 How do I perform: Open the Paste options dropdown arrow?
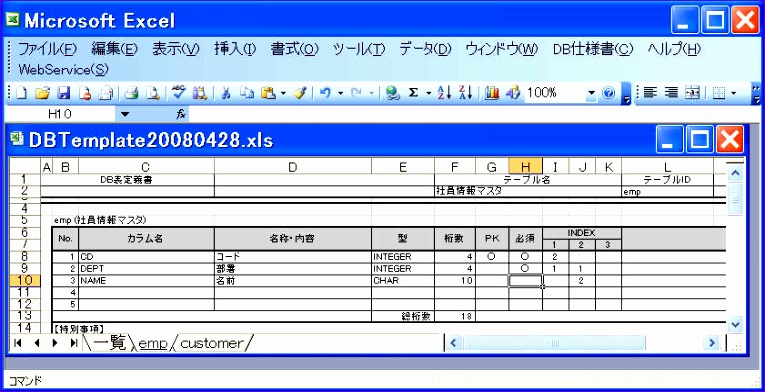tap(283, 93)
